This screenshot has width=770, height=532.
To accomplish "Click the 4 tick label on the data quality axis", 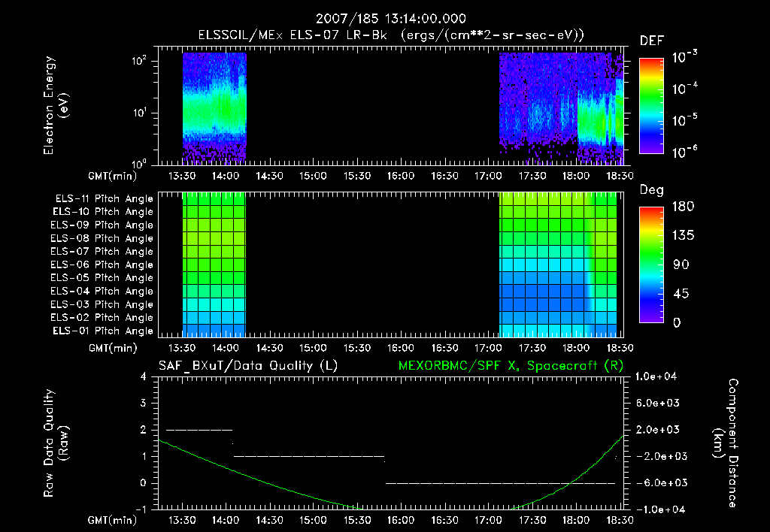I will point(144,377).
